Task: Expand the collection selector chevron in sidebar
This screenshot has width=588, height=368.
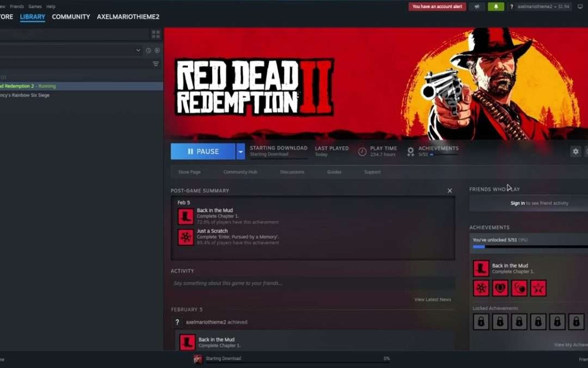Action: click(x=138, y=50)
